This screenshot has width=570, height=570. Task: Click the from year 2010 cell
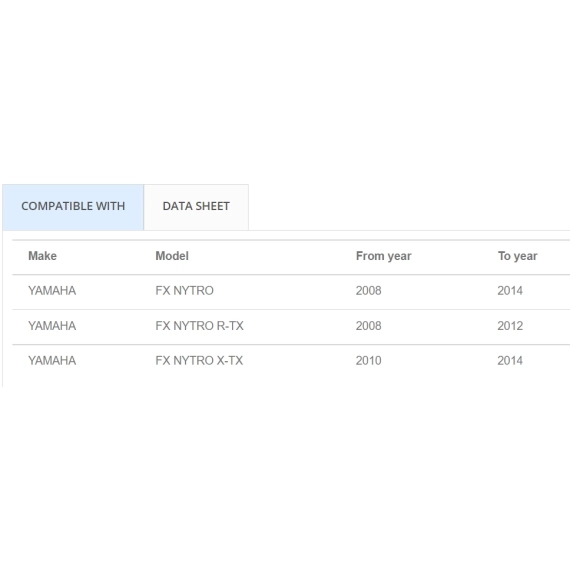pyautogui.click(x=369, y=361)
